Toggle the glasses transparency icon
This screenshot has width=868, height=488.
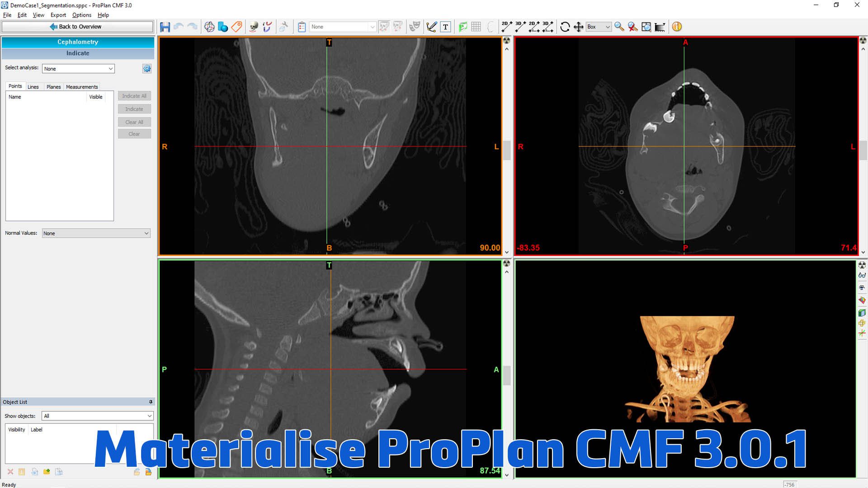(x=862, y=276)
